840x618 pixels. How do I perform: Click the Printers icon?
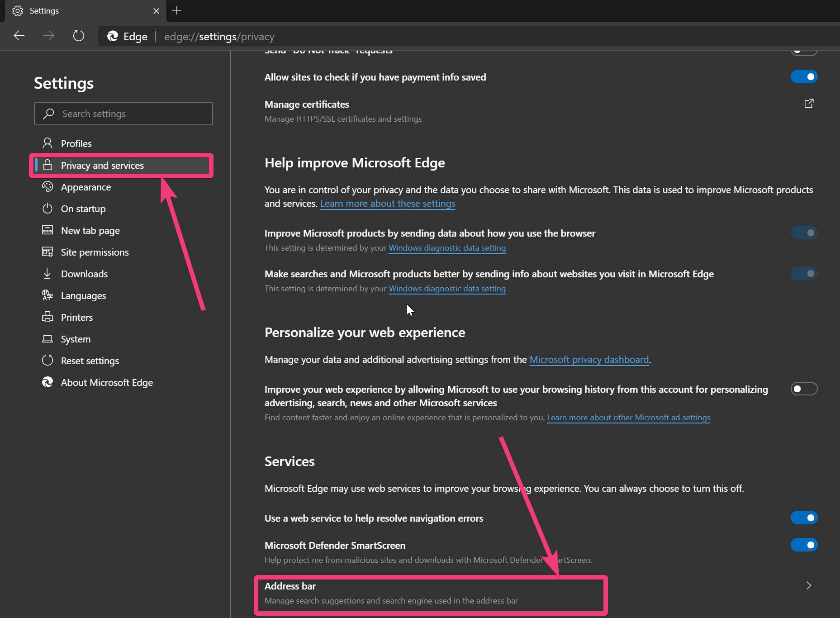coord(47,317)
